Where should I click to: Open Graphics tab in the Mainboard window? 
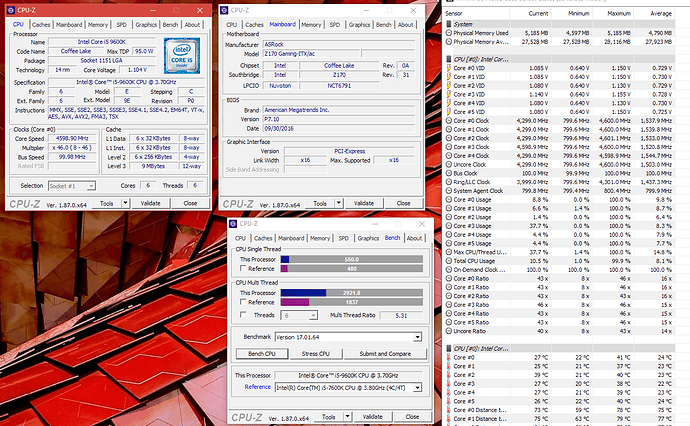pyautogui.click(x=360, y=25)
